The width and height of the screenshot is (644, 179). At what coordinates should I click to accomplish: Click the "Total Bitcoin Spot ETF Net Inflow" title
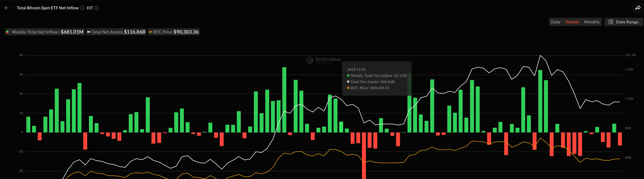point(48,8)
